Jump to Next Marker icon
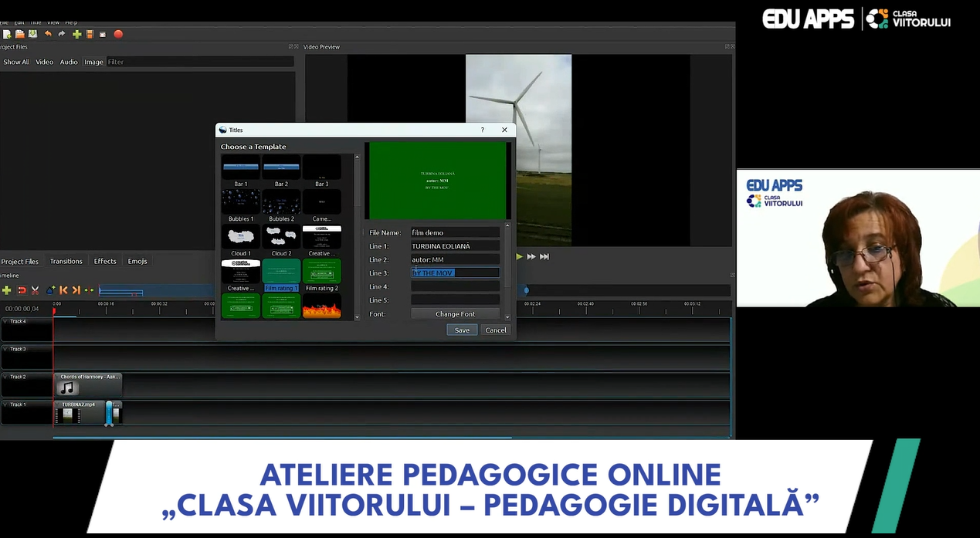 76,290
